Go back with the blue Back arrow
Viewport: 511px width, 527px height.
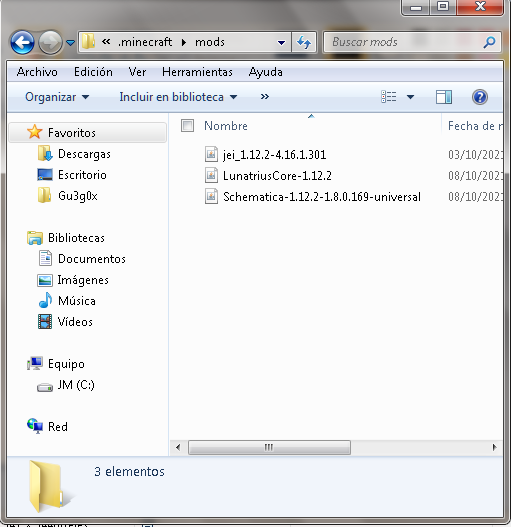click(22, 42)
